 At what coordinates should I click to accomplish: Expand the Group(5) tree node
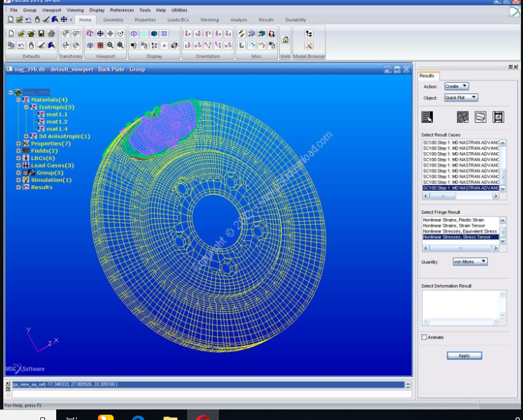(19, 173)
